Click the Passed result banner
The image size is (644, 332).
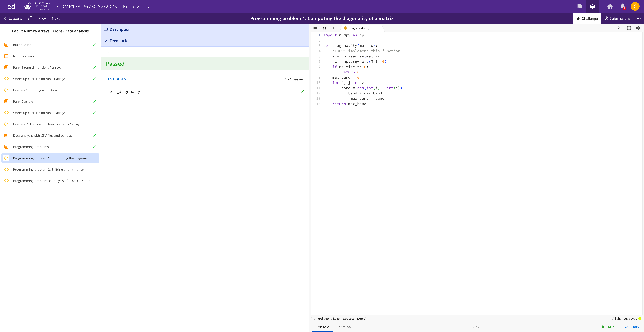[205, 64]
